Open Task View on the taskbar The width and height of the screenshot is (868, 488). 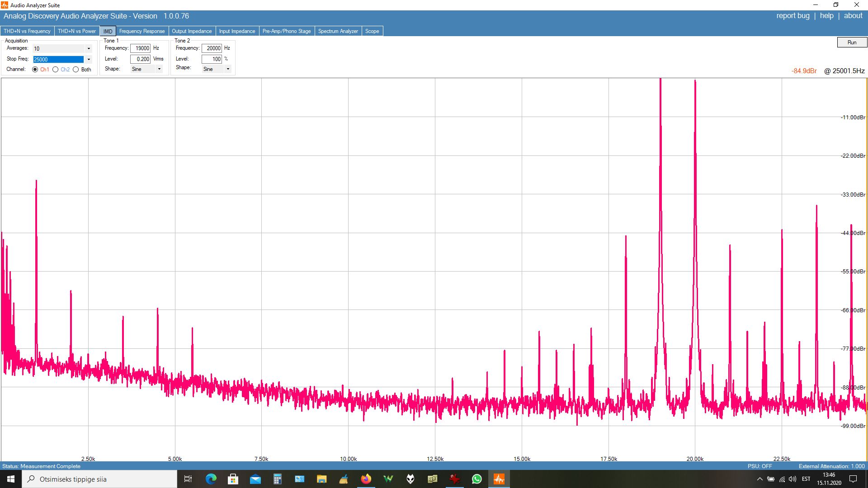(x=188, y=479)
